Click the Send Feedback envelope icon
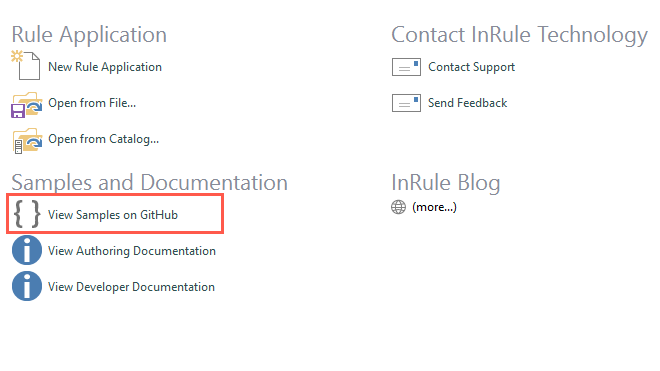Screen dimensions: 660x371 [406, 103]
